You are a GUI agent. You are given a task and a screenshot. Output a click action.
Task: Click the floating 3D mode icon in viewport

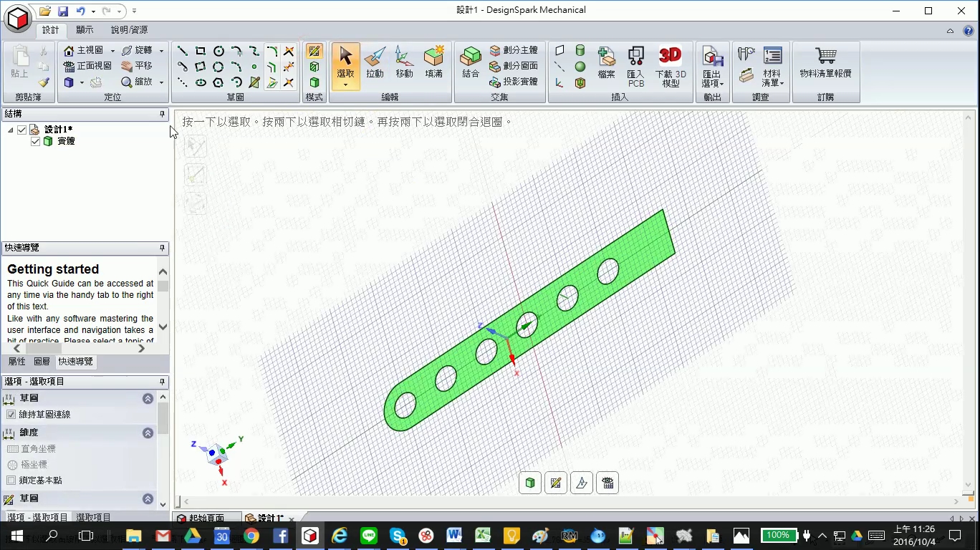(x=530, y=483)
